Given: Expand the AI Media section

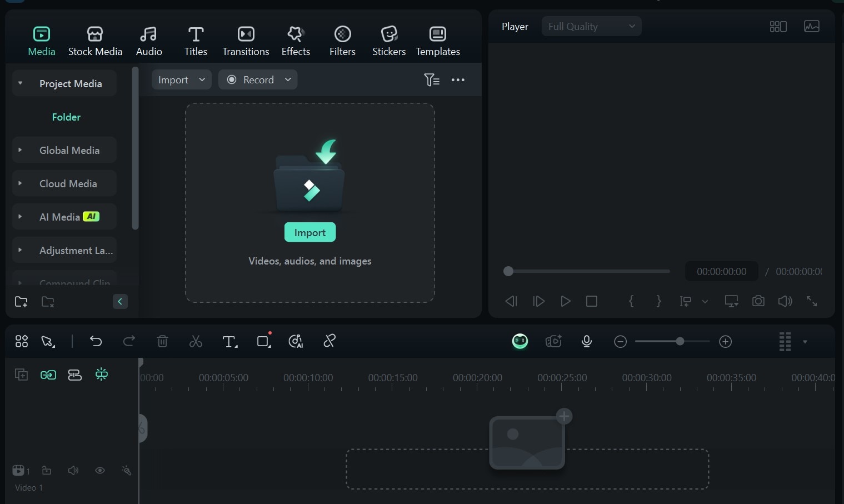Looking at the screenshot, I should point(20,217).
